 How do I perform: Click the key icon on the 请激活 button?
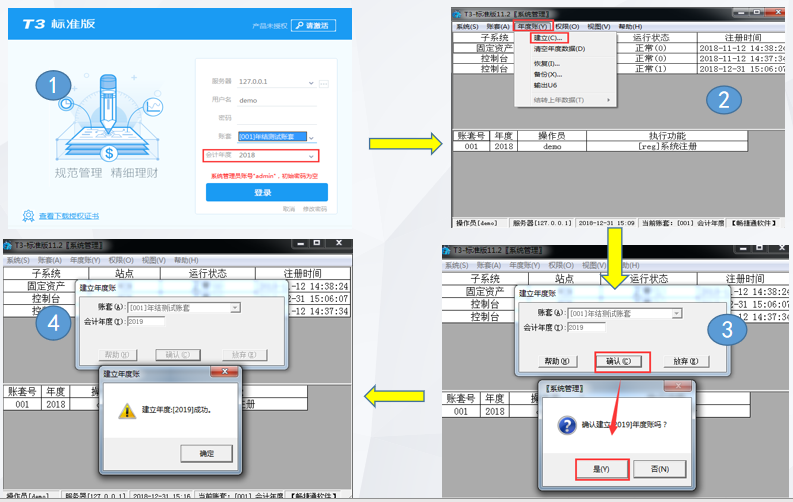click(x=299, y=25)
